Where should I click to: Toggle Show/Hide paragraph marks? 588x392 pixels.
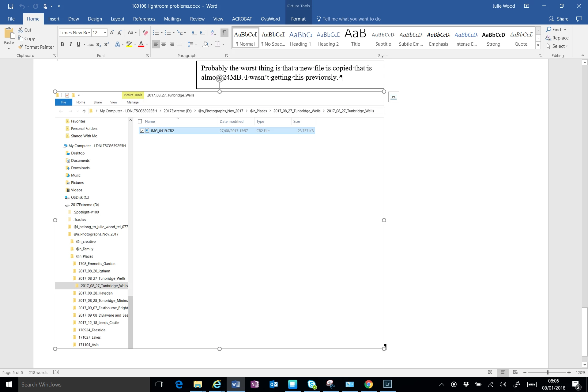pos(224,32)
